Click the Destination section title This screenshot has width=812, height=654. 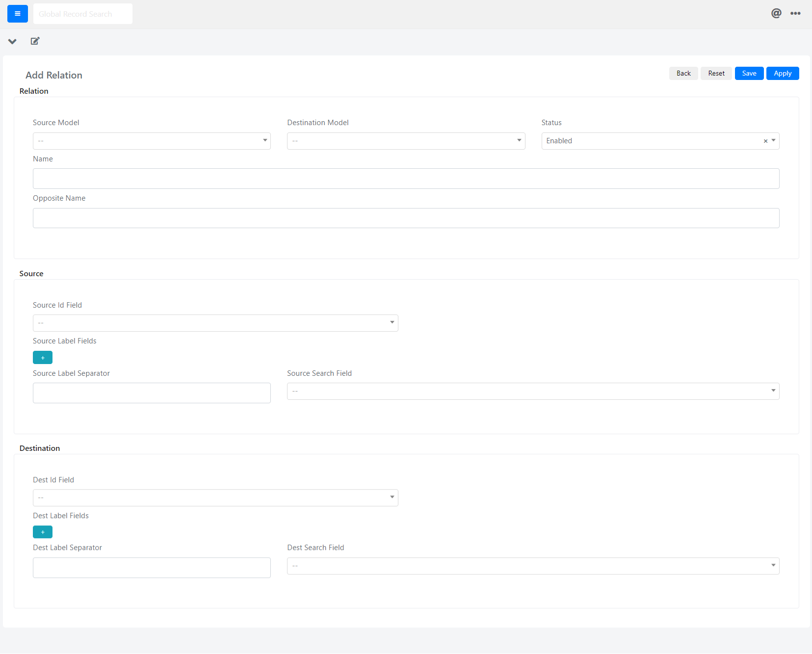pyautogui.click(x=40, y=448)
